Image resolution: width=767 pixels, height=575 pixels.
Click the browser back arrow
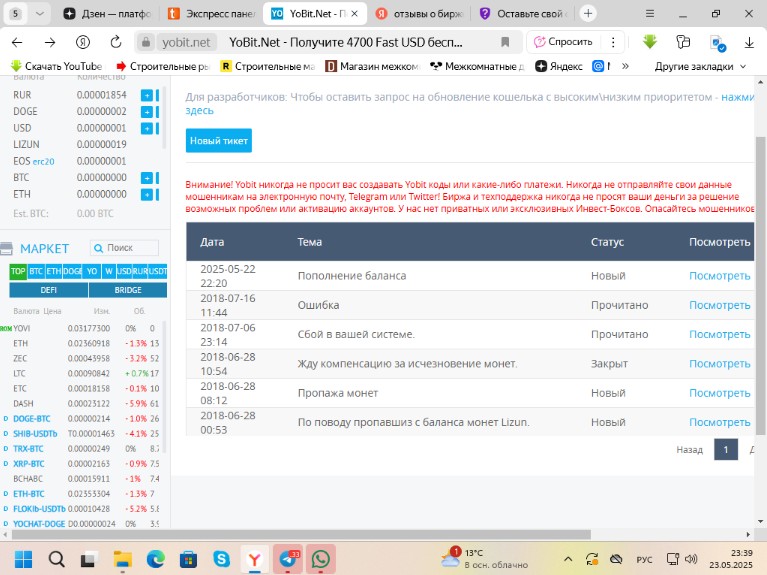coord(17,43)
